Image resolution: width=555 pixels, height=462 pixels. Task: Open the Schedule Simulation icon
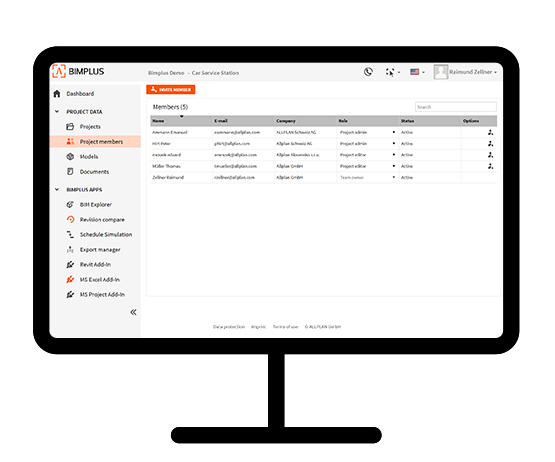70,234
